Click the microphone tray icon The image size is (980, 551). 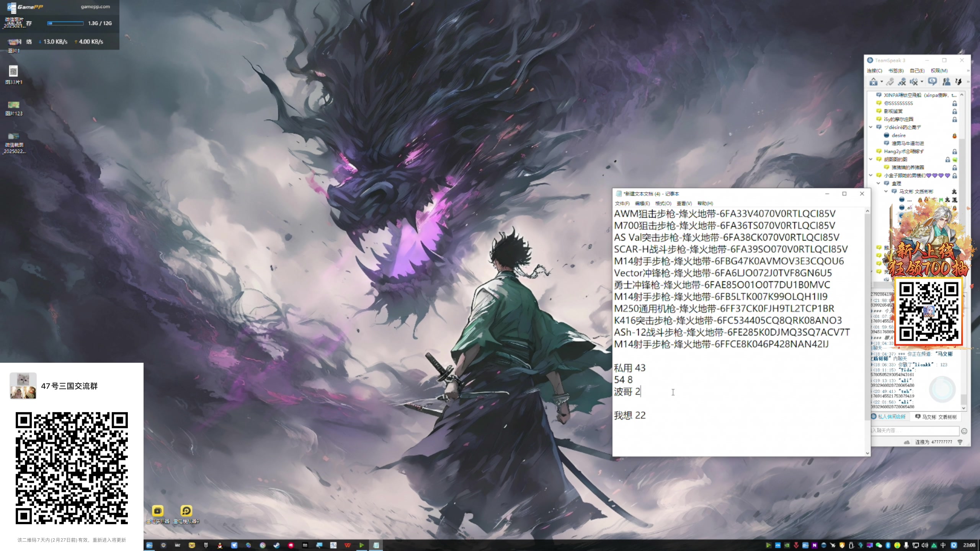tap(906, 545)
